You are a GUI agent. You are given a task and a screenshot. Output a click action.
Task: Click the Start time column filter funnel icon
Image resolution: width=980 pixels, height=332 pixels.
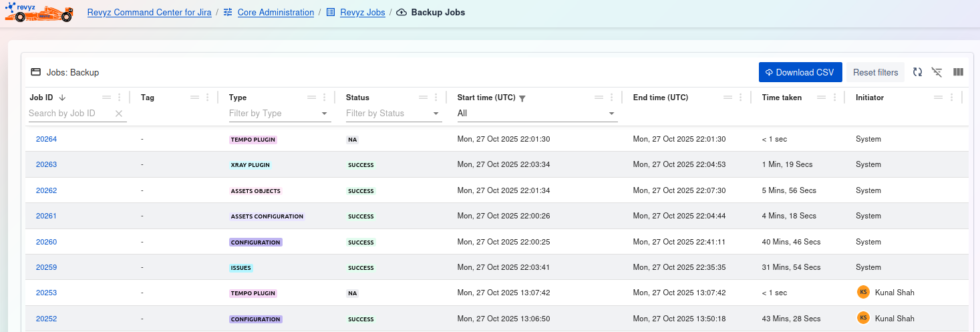pyautogui.click(x=522, y=98)
